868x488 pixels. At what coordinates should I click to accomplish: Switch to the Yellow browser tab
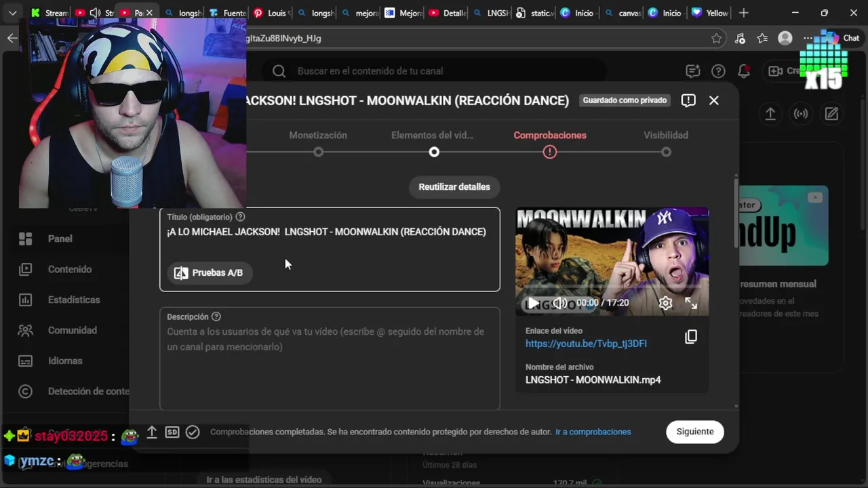pos(709,13)
